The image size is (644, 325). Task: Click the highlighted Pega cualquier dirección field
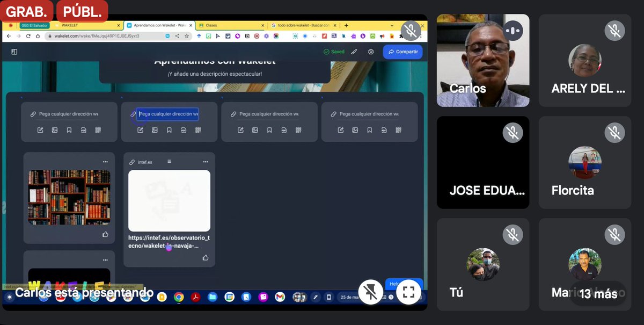pyautogui.click(x=167, y=114)
